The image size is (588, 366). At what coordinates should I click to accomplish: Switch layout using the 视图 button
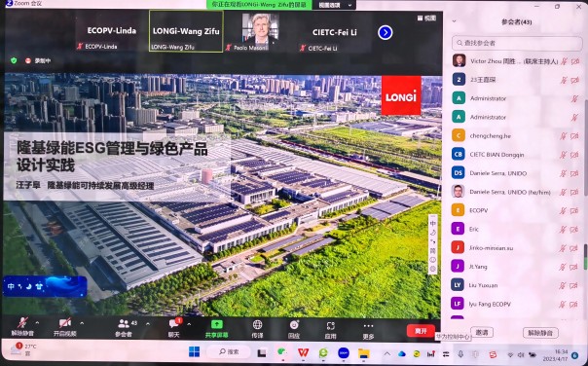click(x=426, y=18)
